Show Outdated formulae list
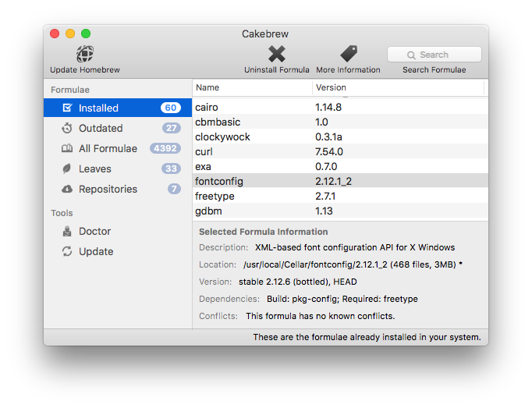 [118, 128]
